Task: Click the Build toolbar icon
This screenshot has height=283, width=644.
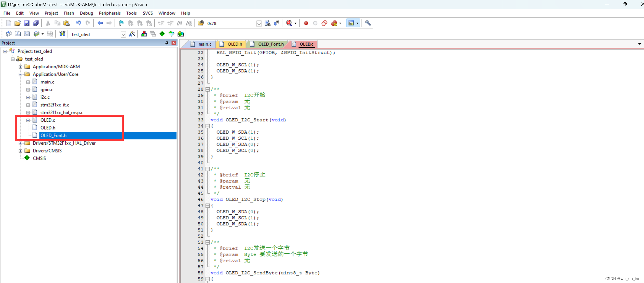Action: tap(18, 33)
